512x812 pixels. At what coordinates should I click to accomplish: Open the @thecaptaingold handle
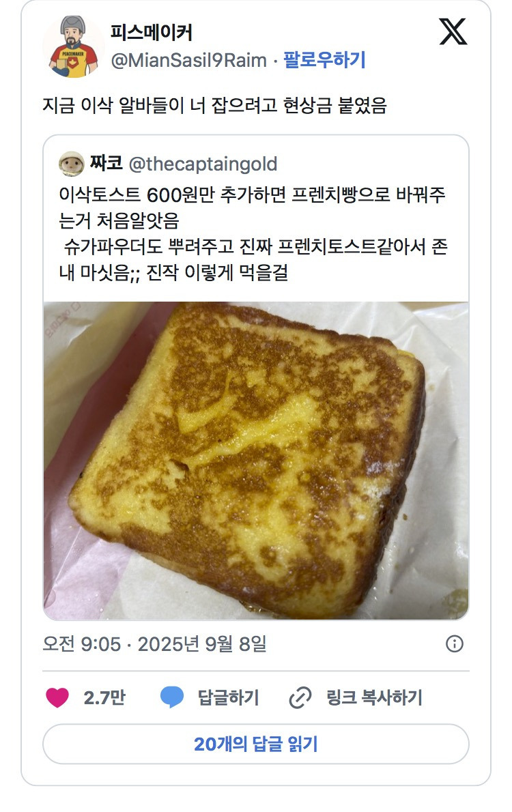click(203, 164)
